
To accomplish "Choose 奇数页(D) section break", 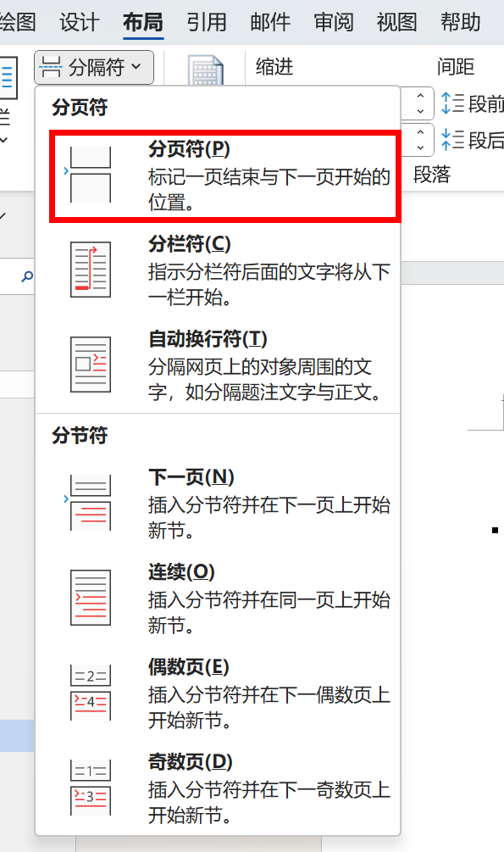I will (x=218, y=788).
